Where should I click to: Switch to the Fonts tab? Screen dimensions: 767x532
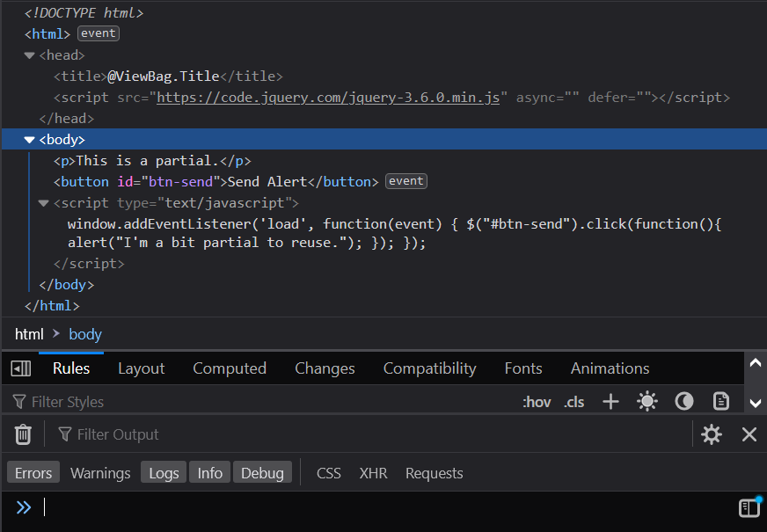tap(522, 368)
